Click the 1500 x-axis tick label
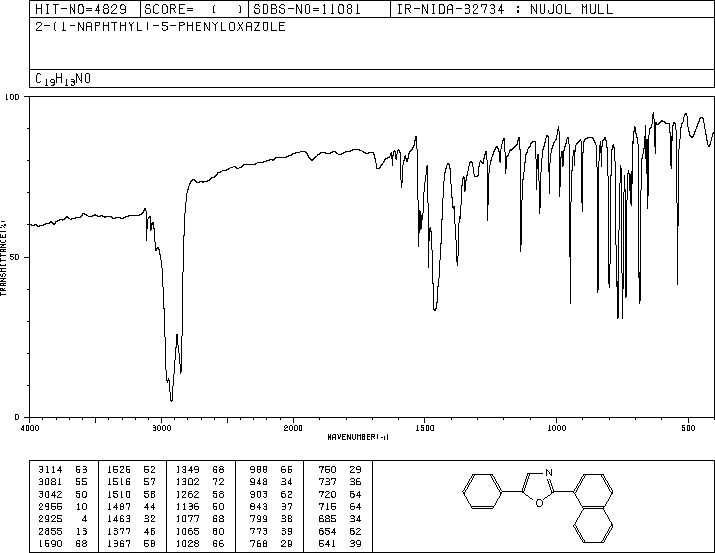This screenshot has height=553, width=715. click(425, 428)
